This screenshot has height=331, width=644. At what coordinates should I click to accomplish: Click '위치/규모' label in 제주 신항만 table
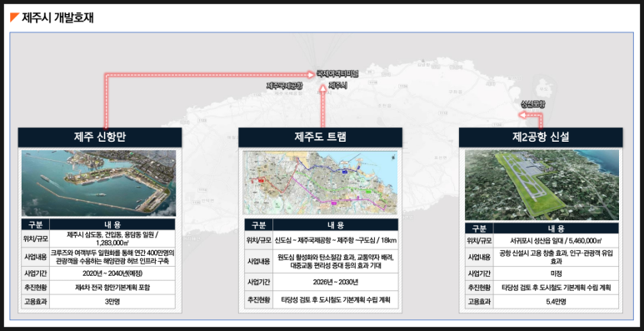pos(35,238)
